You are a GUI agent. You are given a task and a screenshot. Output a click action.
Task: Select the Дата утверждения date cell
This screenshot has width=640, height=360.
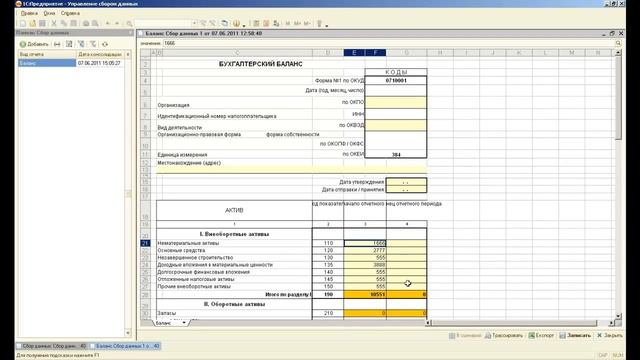pyautogui.click(x=406, y=182)
